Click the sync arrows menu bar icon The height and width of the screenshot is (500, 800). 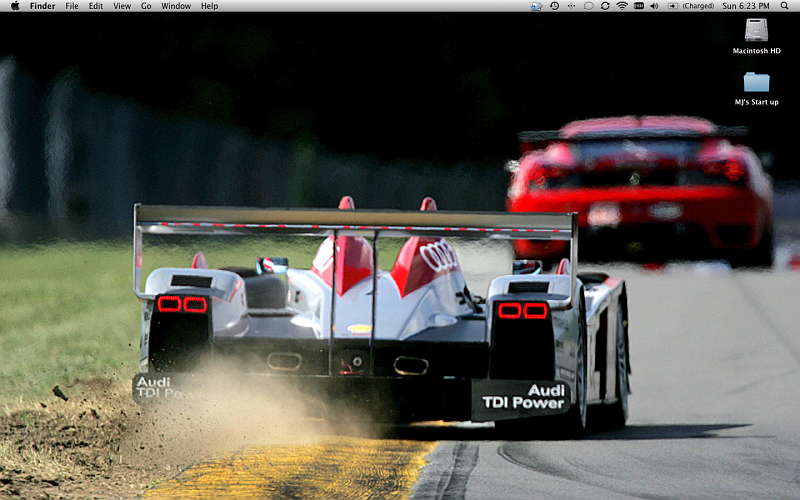(605, 6)
